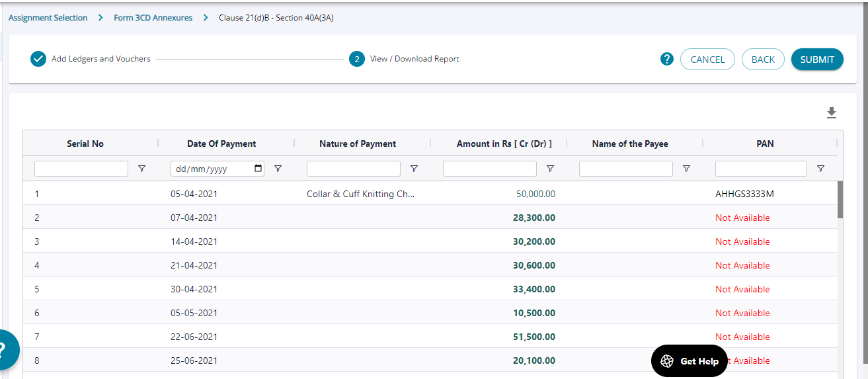The height and width of the screenshot is (379, 868).
Task: Click the Nature of Payment filter icon
Action: coord(414,169)
